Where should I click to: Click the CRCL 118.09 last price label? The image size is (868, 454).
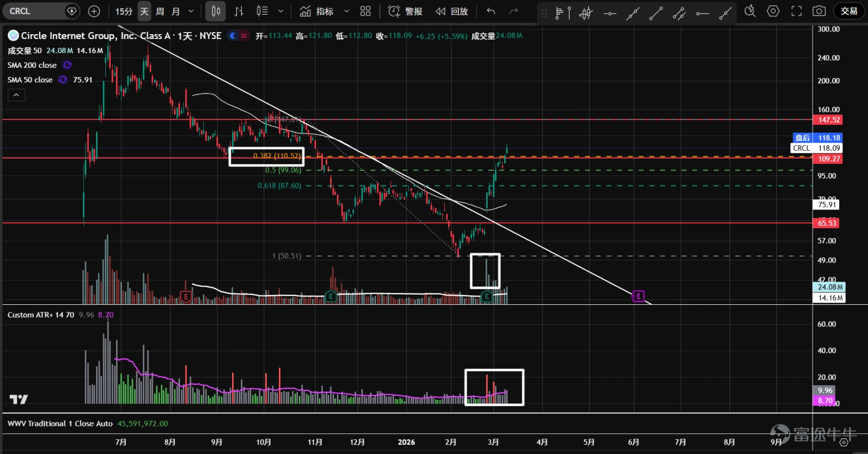click(x=816, y=148)
